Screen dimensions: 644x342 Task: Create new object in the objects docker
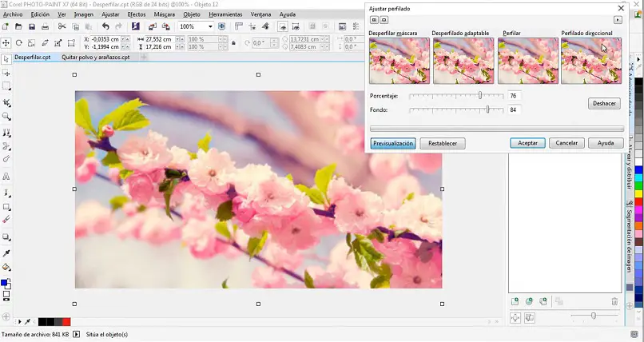[x=515, y=301]
